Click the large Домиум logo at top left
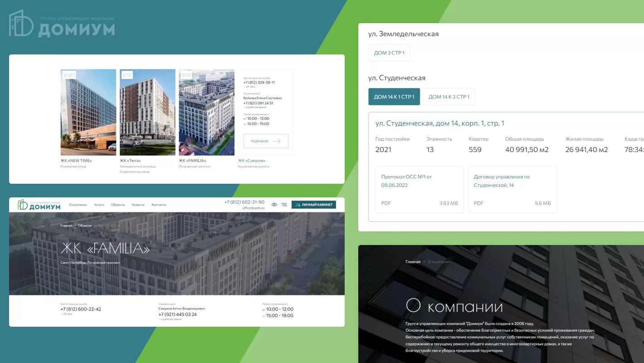Image resolution: width=644 pixels, height=363 pixels. point(62,24)
